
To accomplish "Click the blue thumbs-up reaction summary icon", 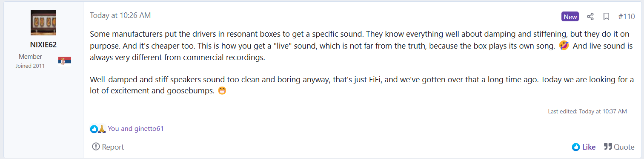I will (94, 129).
